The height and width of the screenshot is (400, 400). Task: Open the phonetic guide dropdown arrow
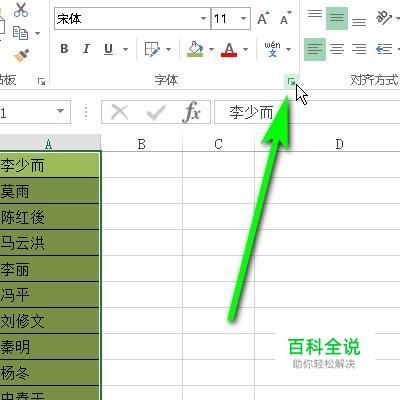(x=289, y=50)
